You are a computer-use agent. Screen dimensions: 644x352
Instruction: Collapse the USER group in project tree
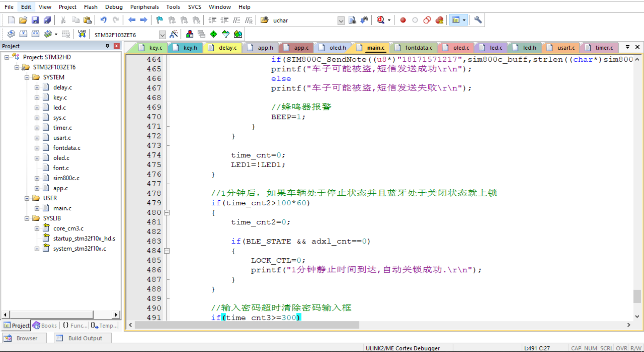pyautogui.click(x=27, y=198)
